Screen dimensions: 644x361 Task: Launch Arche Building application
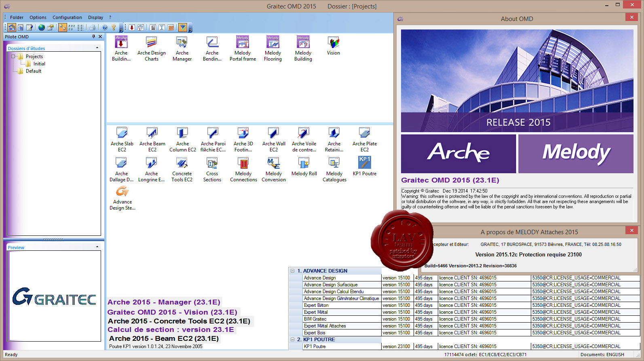pos(121,48)
